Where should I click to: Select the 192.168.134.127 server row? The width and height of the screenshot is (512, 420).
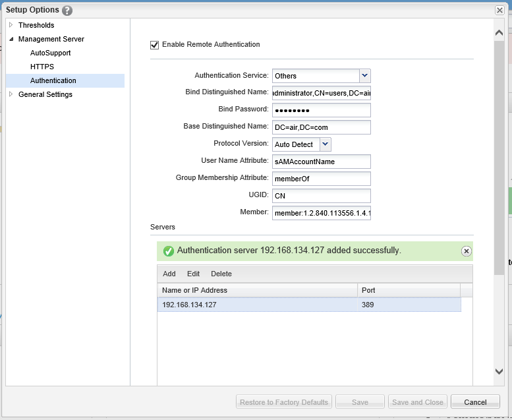(257, 305)
